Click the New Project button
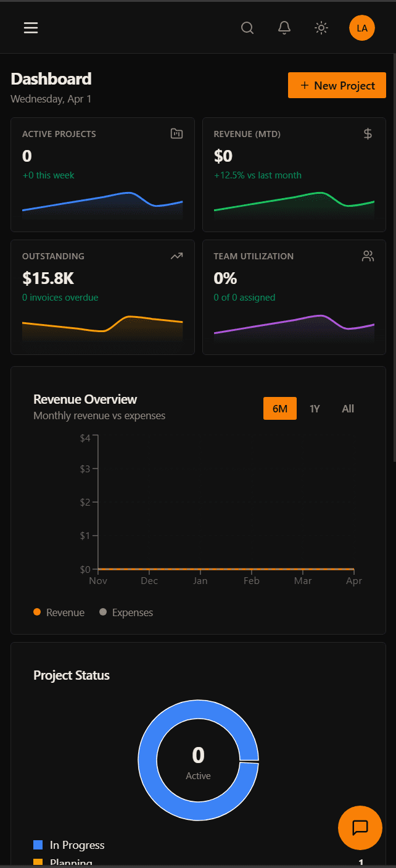 [x=337, y=85]
